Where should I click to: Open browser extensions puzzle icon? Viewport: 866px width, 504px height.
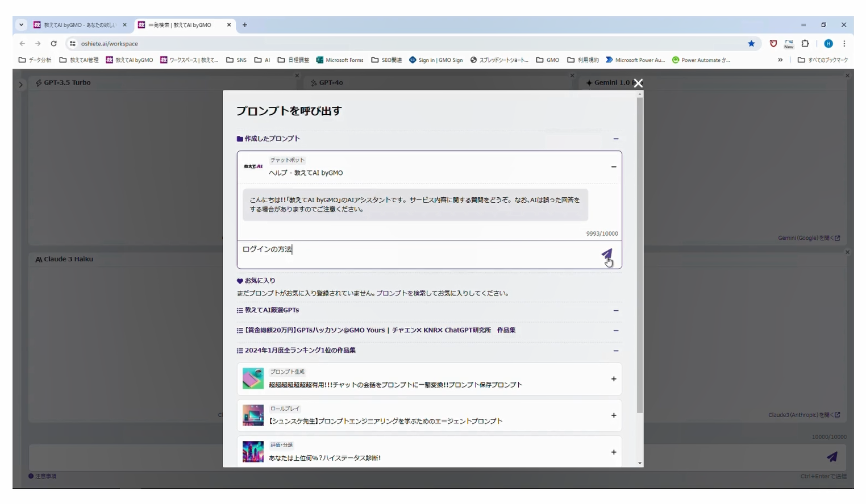tap(805, 44)
